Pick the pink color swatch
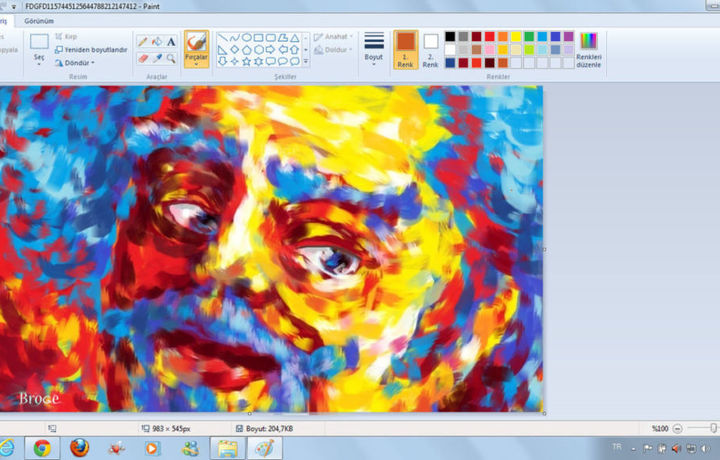This screenshot has height=460, width=720. 490,50
